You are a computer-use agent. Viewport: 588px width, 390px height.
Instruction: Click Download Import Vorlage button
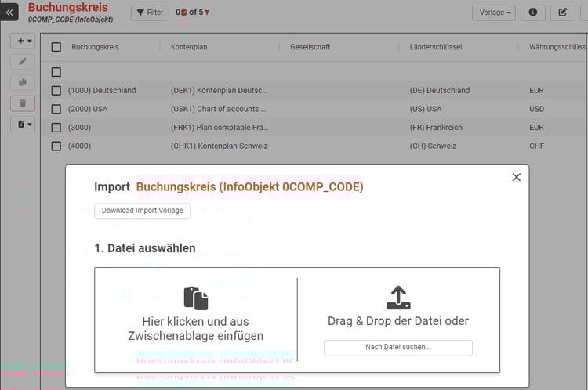(143, 211)
